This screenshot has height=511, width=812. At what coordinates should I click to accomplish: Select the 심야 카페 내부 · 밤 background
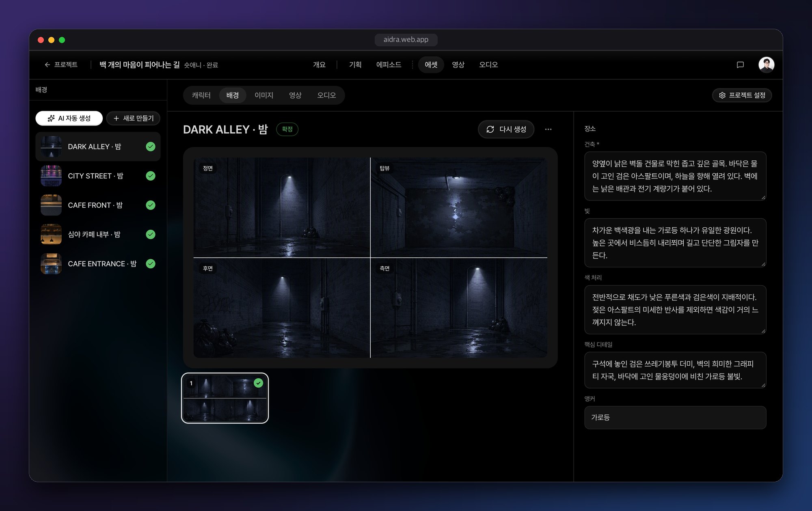coord(98,234)
